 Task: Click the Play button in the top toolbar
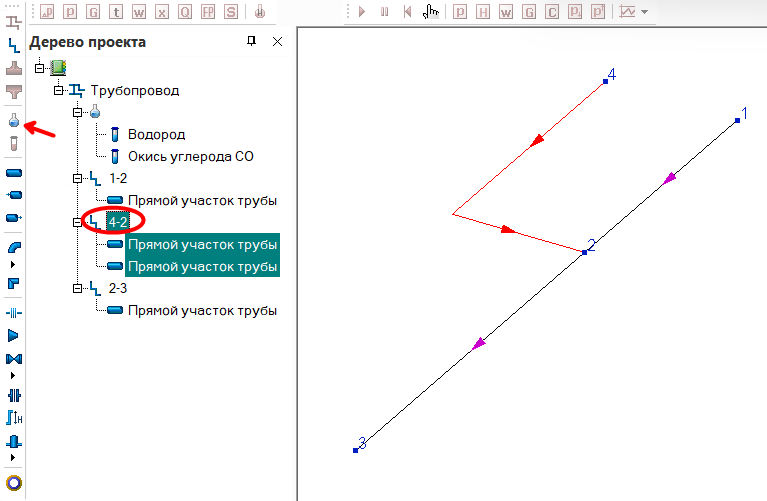(x=362, y=12)
